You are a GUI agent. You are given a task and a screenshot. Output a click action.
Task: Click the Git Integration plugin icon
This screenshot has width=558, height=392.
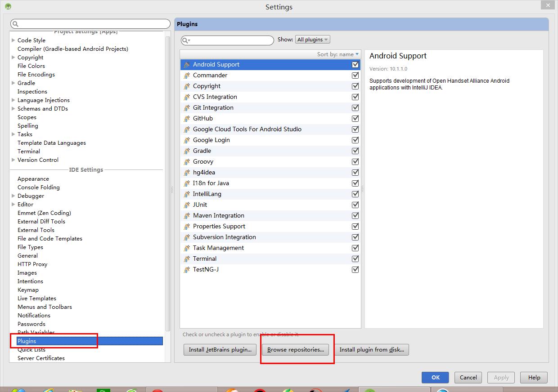187,108
